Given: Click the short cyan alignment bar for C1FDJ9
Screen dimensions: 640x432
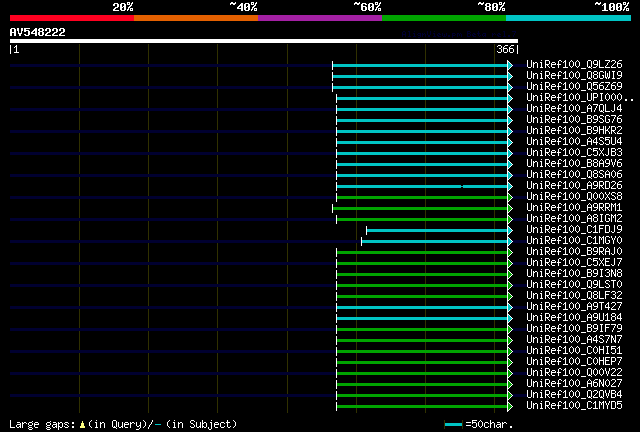Looking at the screenshot, I should 437,231.
